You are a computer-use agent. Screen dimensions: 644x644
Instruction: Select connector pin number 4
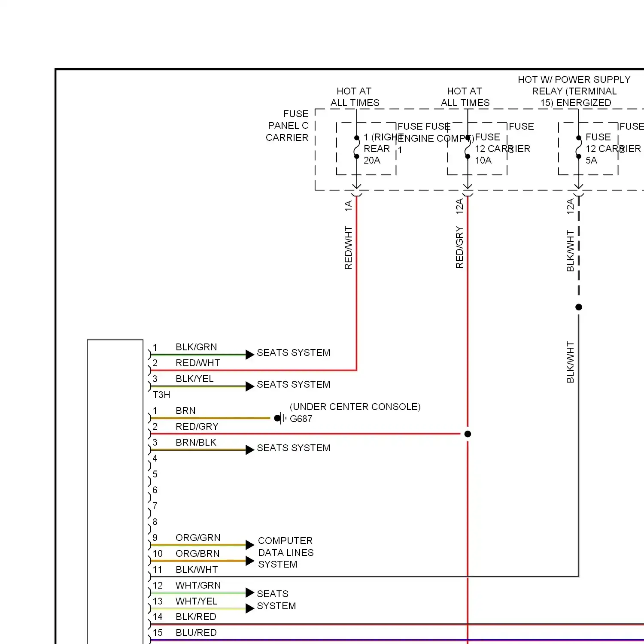click(155, 458)
